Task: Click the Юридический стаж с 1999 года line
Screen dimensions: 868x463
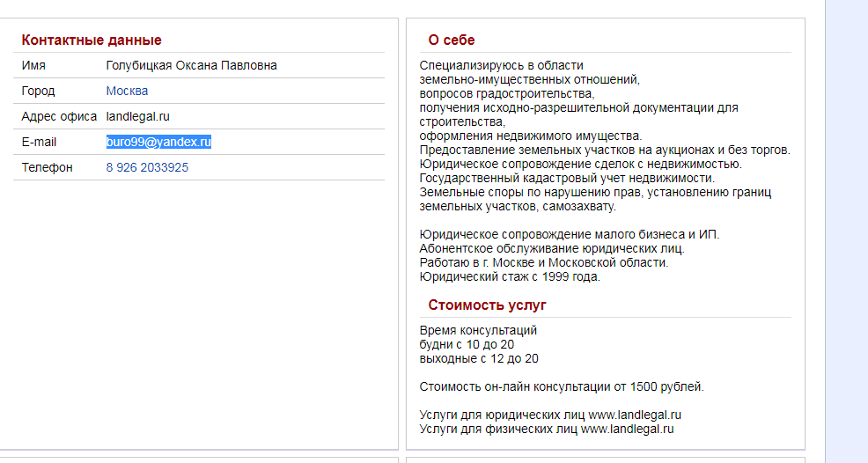Action: coord(510,276)
